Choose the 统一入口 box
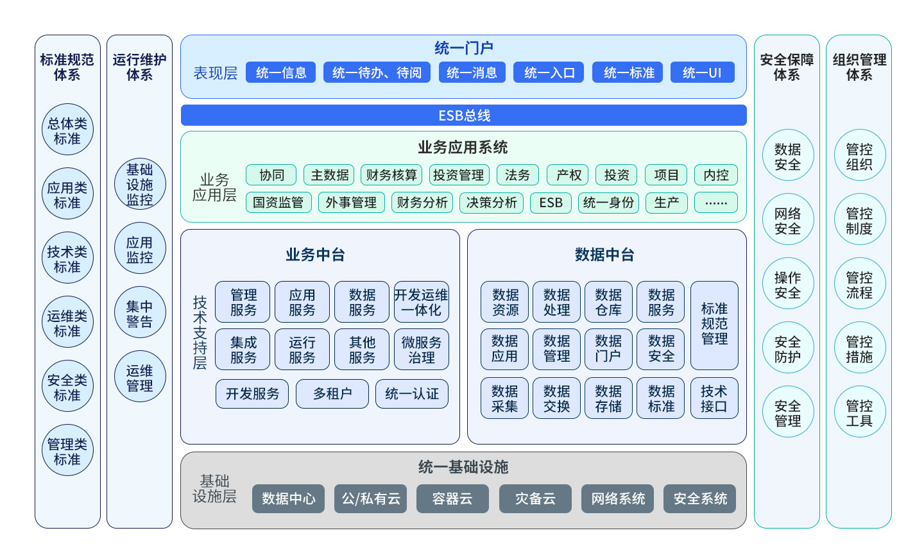 549,72
